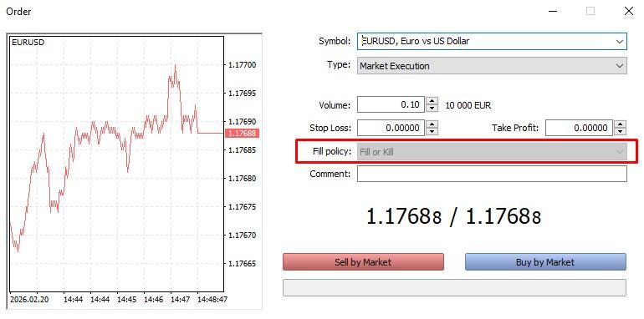The width and height of the screenshot is (644, 319).
Task: Click the tick chart peak near 1.17700
Action: 176,66
